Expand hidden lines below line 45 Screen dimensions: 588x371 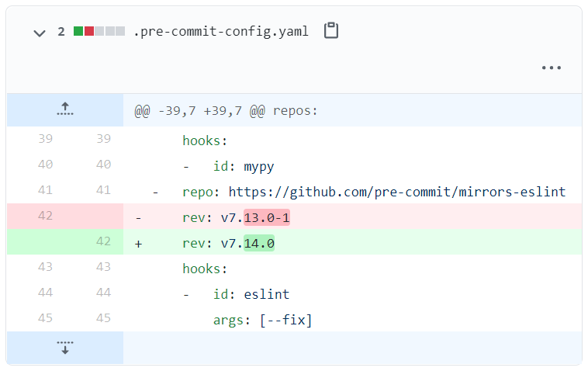pyautogui.click(x=65, y=348)
